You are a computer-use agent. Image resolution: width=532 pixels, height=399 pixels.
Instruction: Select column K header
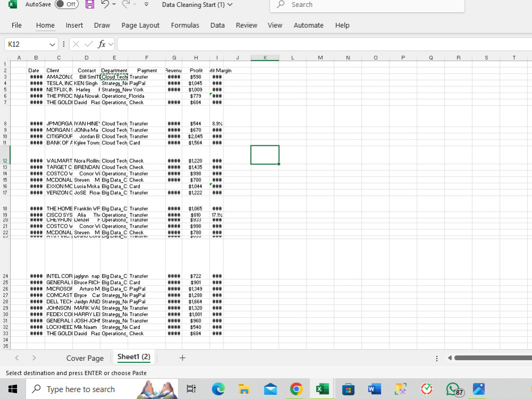tap(265, 57)
